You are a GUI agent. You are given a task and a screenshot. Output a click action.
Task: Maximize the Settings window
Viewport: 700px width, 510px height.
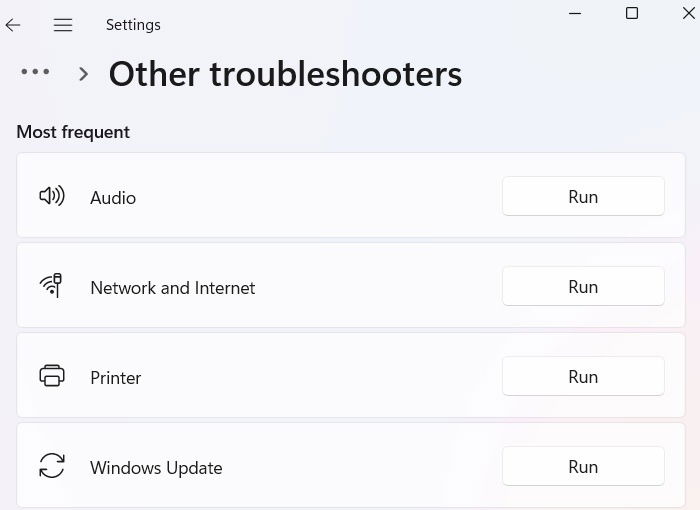[632, 13]
